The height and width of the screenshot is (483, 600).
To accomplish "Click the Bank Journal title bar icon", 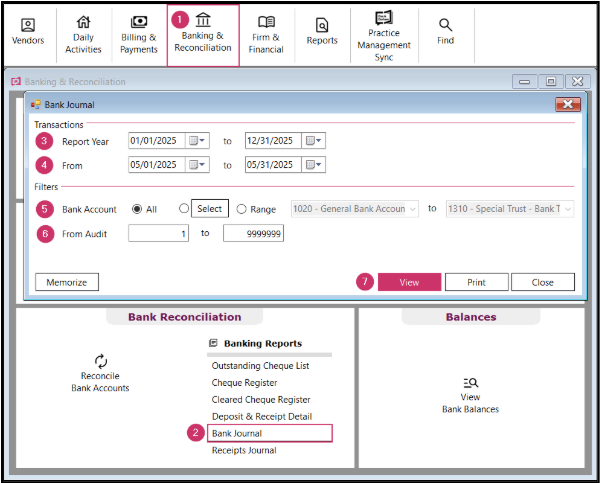I will [36, 104].
